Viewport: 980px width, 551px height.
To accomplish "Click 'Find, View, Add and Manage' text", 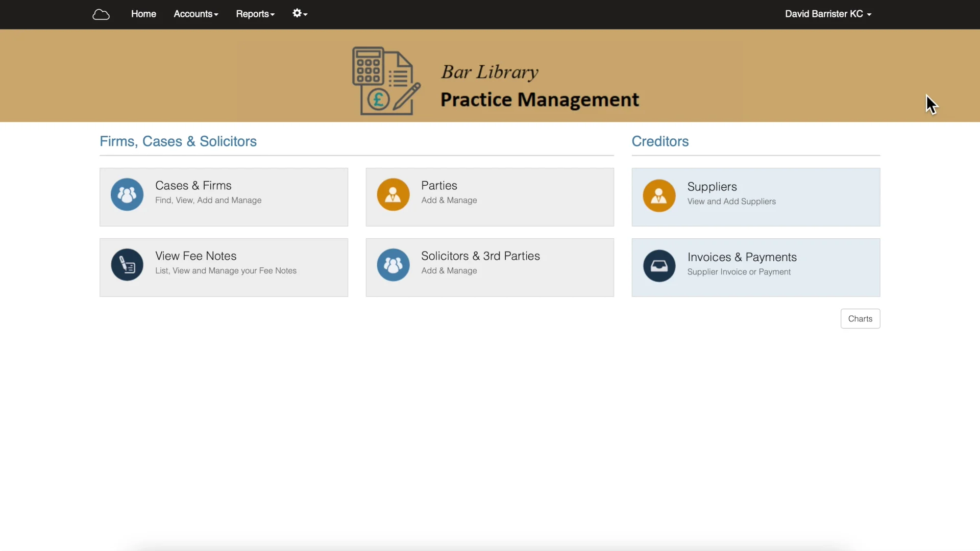I will tap(208, 201).
